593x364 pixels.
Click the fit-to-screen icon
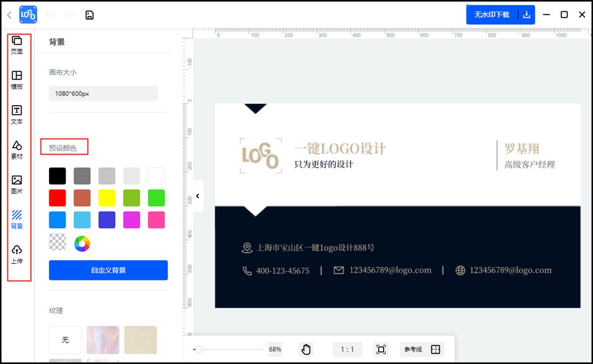pos(381,349)
